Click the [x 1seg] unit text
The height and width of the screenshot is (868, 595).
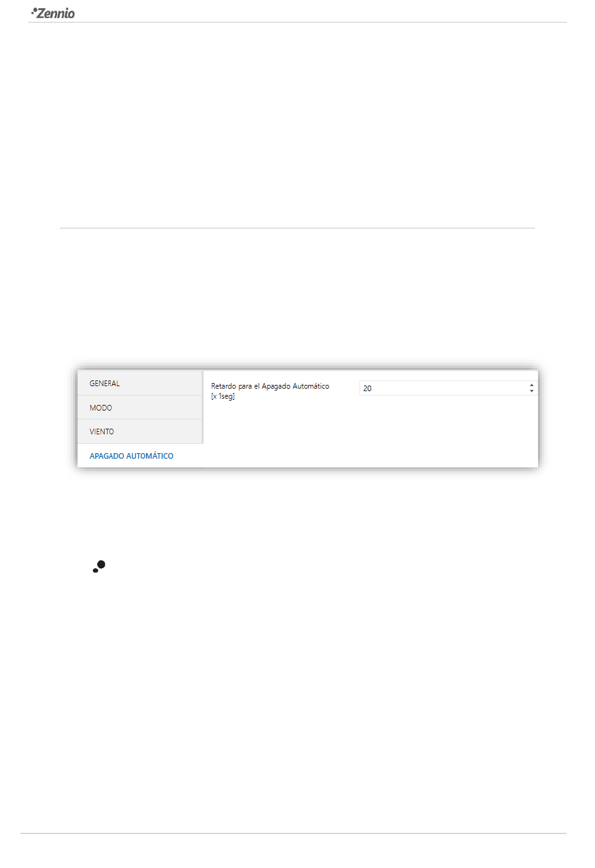223,396
